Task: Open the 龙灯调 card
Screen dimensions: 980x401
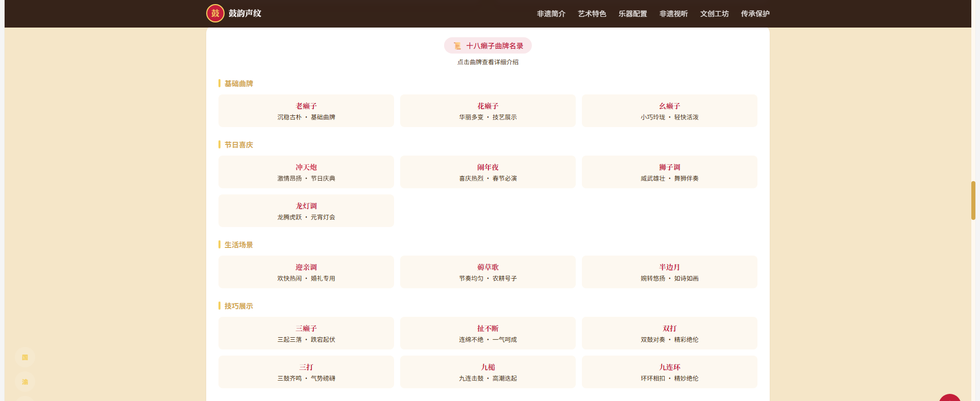Action: click(306, 211)
